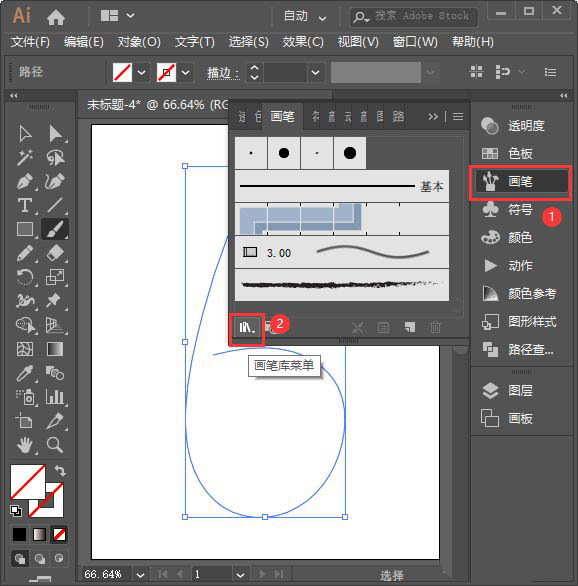Select the charcoal rough brush stroke
This screenshot has width=578, height=586.
[342, 285]
